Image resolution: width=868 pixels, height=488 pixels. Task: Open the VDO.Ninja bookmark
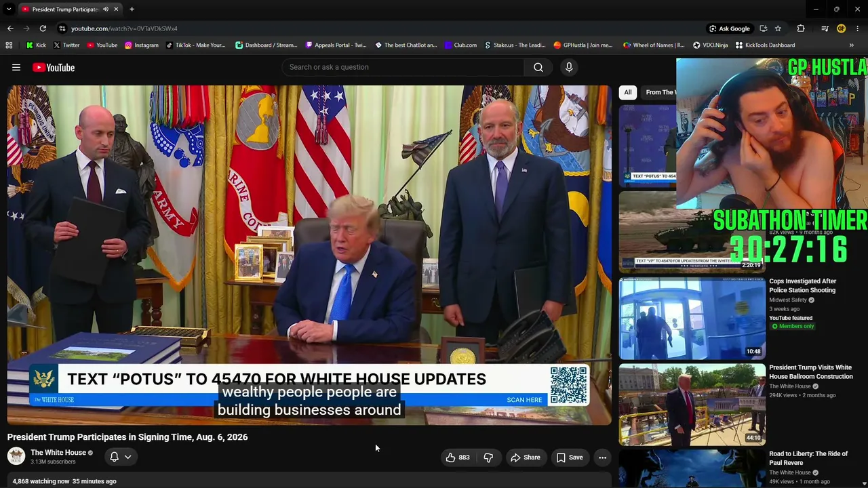710,45
